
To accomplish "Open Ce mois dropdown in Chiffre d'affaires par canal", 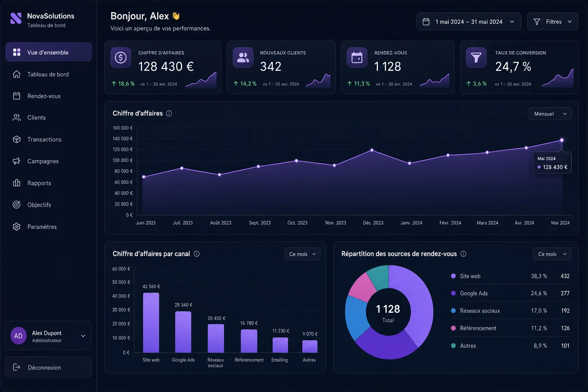I will point(302,254).
